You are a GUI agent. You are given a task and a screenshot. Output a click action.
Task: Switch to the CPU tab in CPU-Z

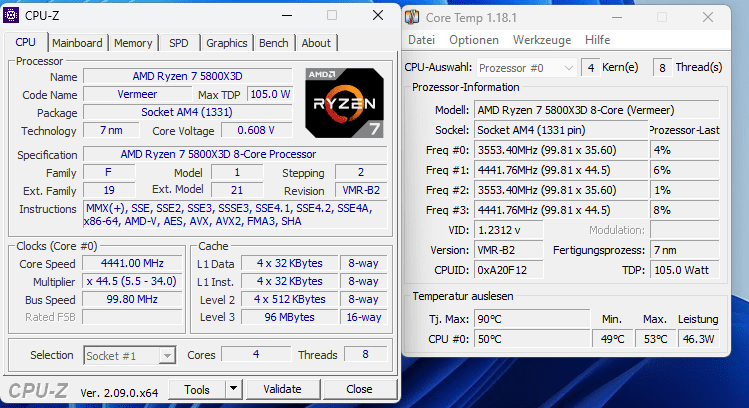pyautogui.click(x=25, y=43)
